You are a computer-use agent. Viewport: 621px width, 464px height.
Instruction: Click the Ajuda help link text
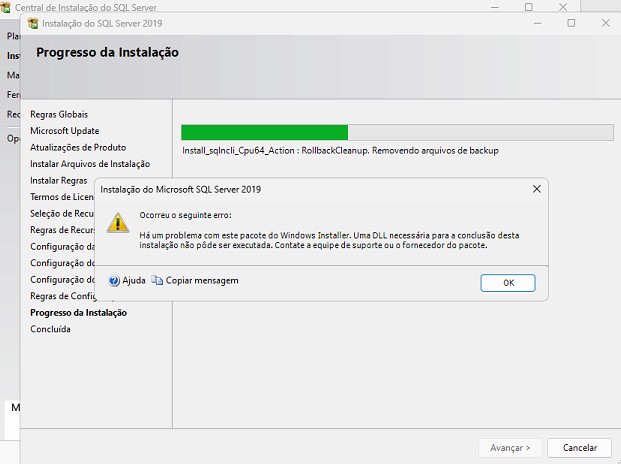[x=134, y=280]
